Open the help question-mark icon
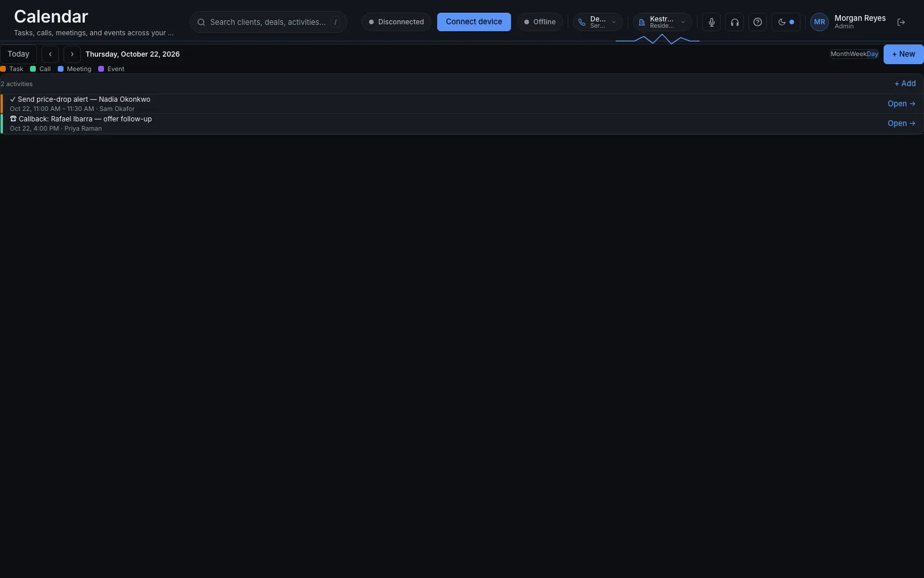924x578 pixels. coord(758,22)
